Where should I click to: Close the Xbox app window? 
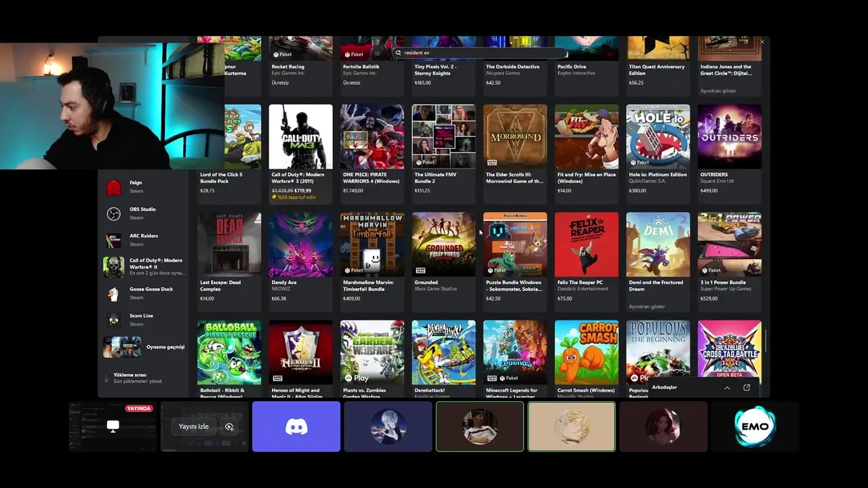click(x=762, y=42)
